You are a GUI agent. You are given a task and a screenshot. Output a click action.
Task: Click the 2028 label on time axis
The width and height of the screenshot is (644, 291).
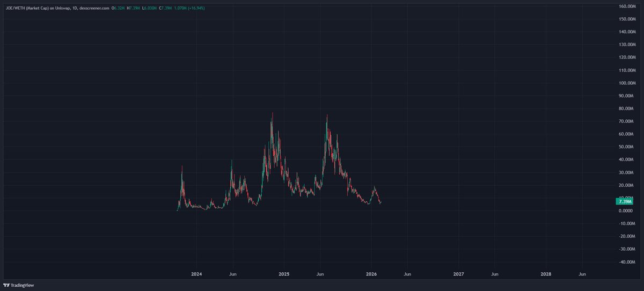pyautogui.click(x=546, y=274)
